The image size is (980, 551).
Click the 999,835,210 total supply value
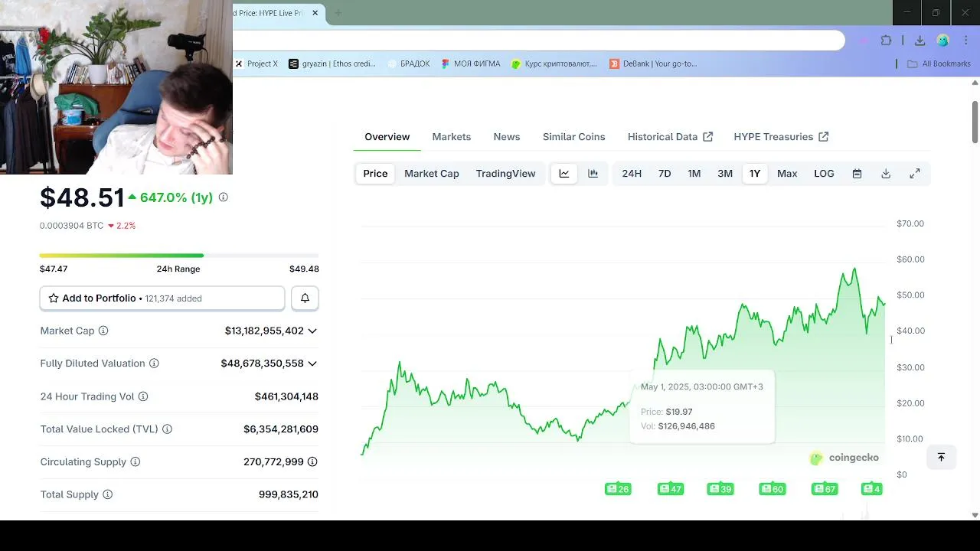click(x=289, y=494)
